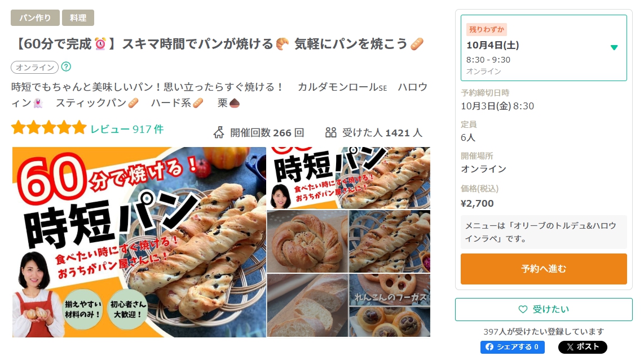Open the レビュー 917 件 link
This screenshot has width=644, height=356.
click(x=127, y=129)
